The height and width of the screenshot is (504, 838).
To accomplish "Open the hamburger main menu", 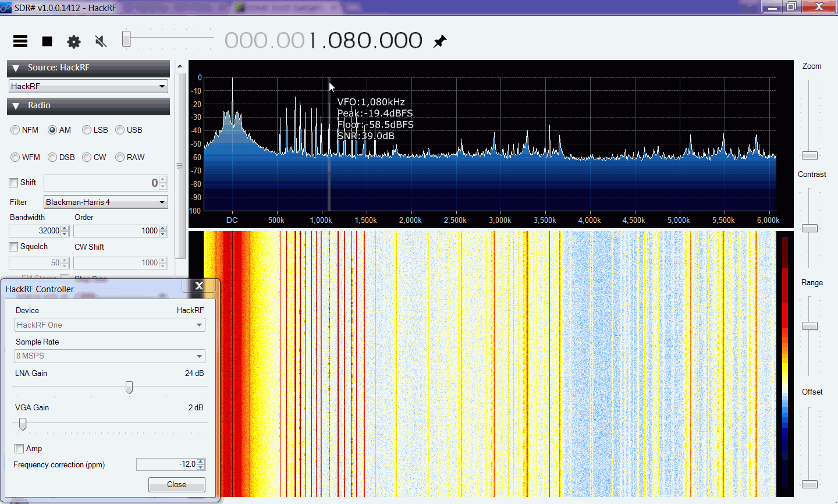I will click(20, 41).
